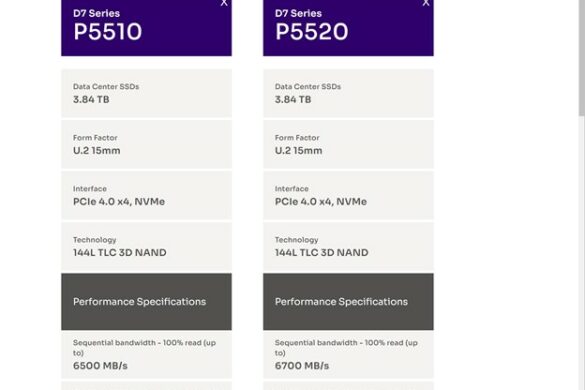The height and width of the screenshot is (390, 585).
Task: Collapse P5510 Performance Specifications section
Action: (146, 302)
